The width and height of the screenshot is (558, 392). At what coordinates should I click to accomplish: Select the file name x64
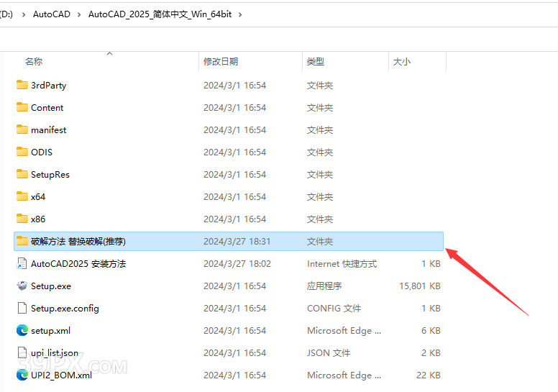point(38,196)
